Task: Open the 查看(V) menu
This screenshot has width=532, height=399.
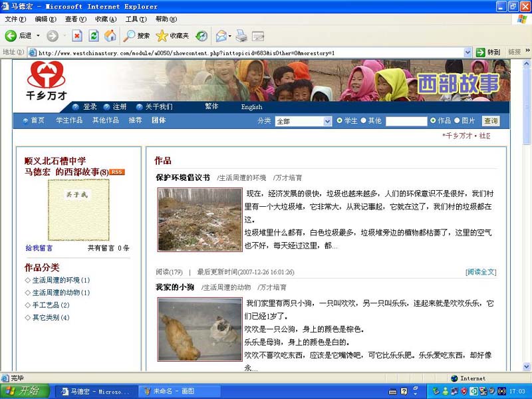Action: click(76, 19)
